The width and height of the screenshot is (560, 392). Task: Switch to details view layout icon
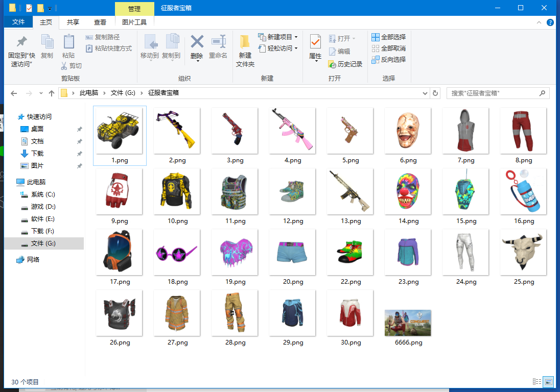[x=537, y=382]
